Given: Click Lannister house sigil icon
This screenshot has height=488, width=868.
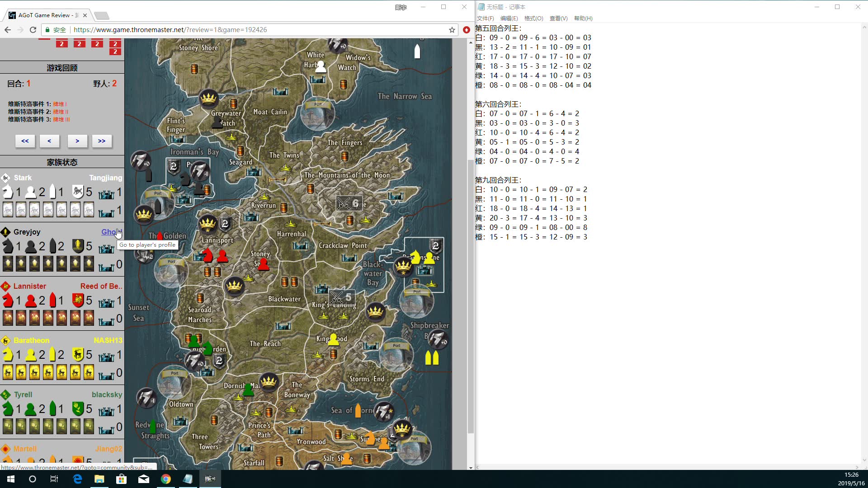Looking at the screenshot, I should tap(6, 286).
